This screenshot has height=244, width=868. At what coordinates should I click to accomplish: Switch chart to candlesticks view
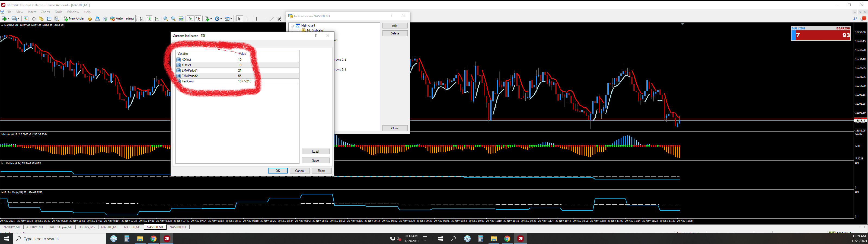pos(149,19)
